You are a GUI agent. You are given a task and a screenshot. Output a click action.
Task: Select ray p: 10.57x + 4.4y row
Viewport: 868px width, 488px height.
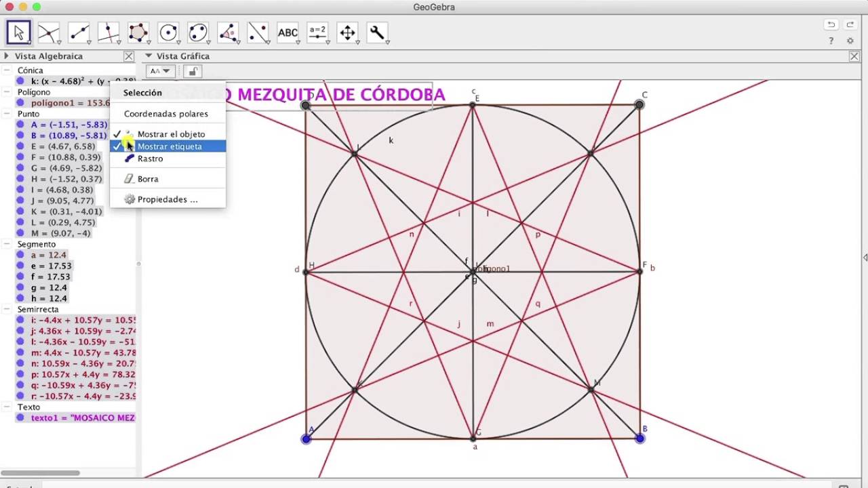tap(83, 374)
